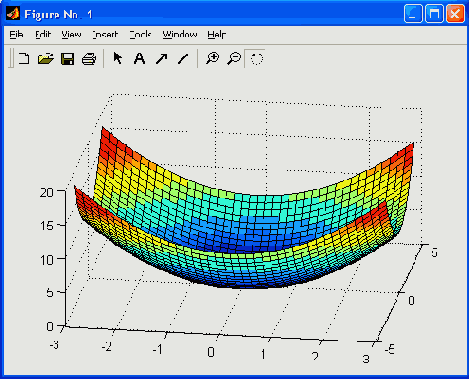Click the New Figure toolbar icon
The image size is (469, 379).
point(24,59)
